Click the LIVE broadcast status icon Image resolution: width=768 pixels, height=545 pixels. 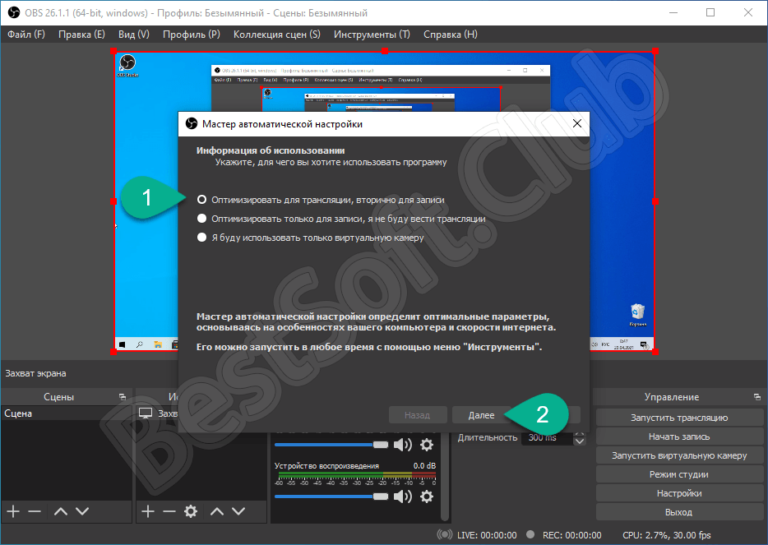[x=445, y=535]
